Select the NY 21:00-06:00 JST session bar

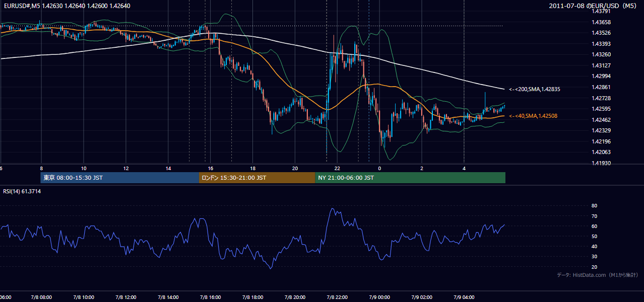pyautogui.click(x=410, y=178)
